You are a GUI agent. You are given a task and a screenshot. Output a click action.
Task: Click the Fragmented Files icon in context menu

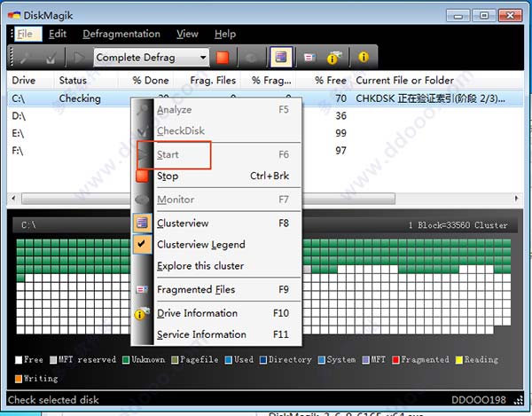pyautogui.click(x=142, y=289)
